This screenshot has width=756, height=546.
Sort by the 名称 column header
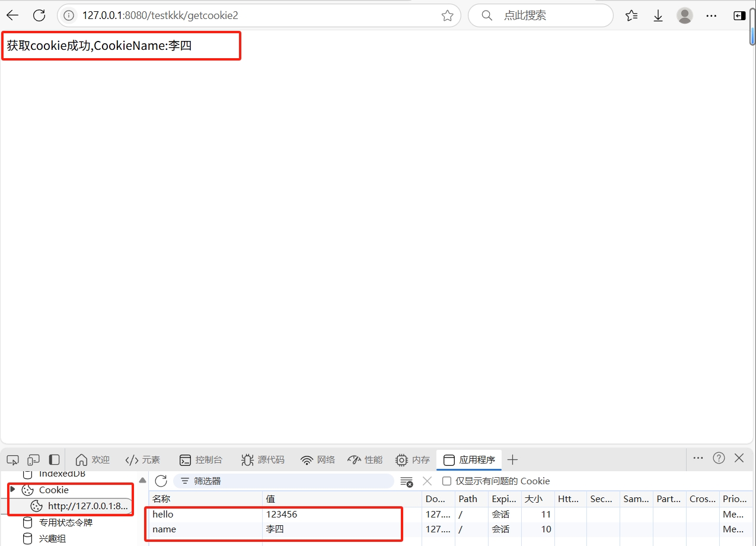point(205,499)
